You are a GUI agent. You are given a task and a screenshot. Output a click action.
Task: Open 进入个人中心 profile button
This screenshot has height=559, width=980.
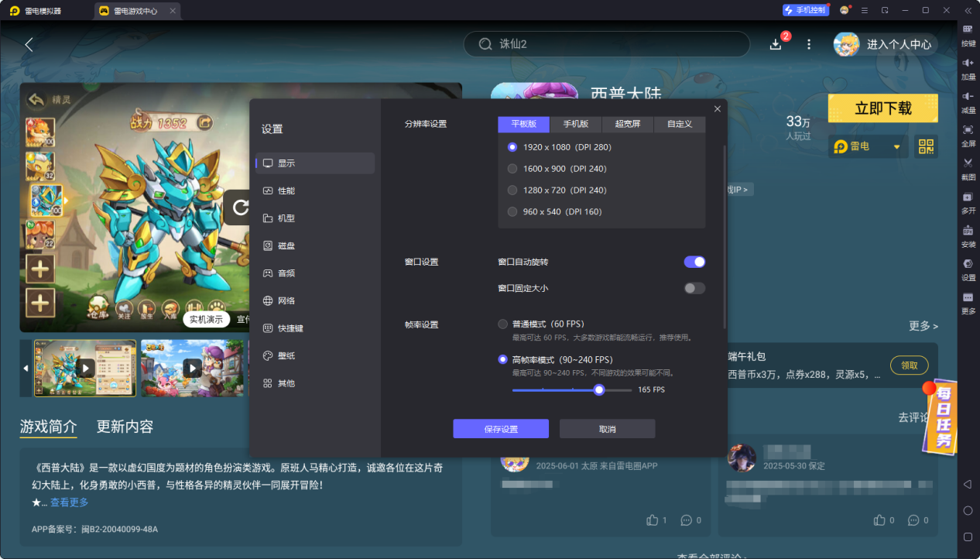(886, 44)
